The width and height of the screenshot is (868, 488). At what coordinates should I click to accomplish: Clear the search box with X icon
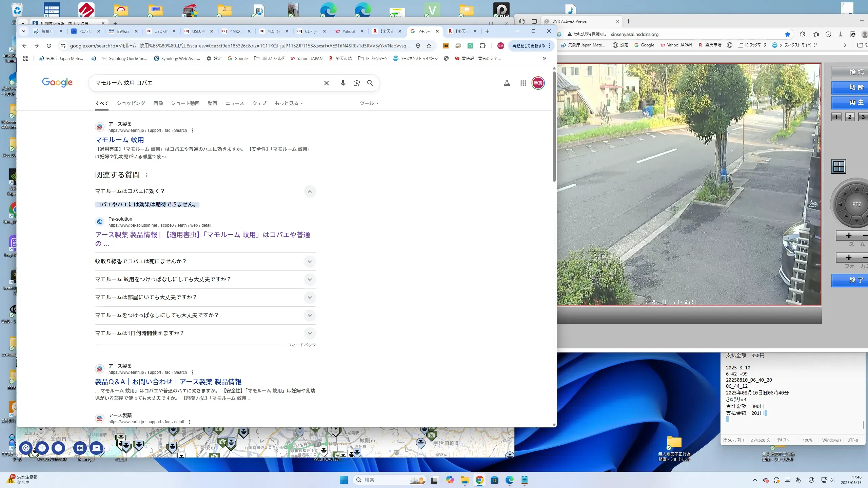click(x=326, y=83)
